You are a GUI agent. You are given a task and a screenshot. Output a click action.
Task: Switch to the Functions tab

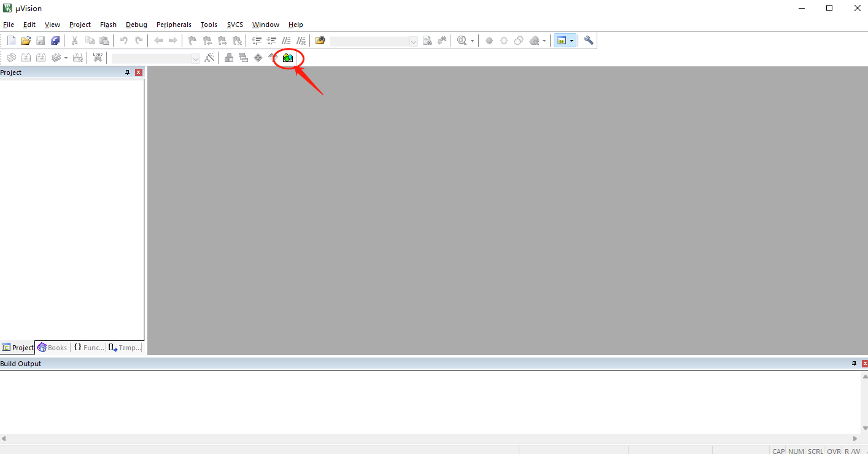coord(88,348)
